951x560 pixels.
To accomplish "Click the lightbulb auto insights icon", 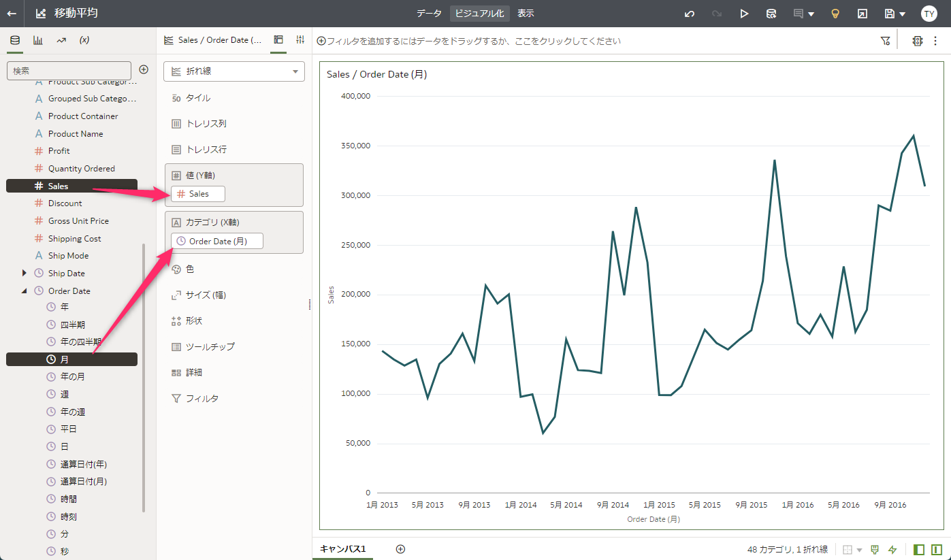I will pos(835,14).
